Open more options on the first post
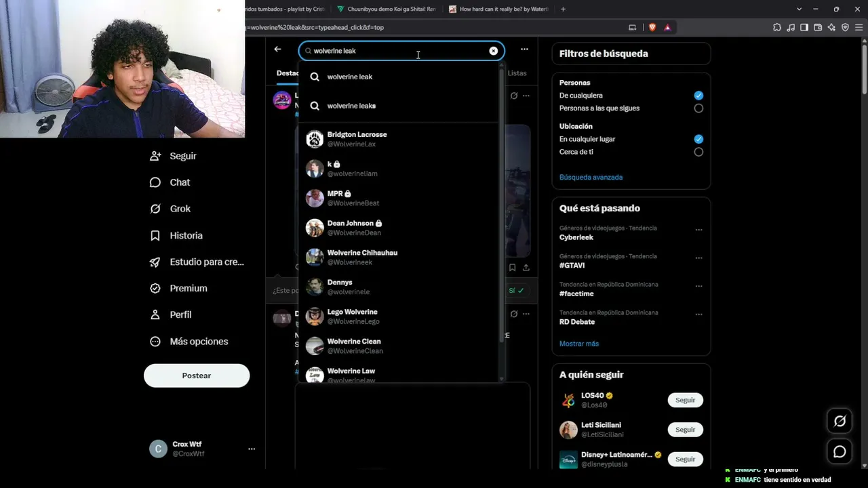 (x=526, y=96)
